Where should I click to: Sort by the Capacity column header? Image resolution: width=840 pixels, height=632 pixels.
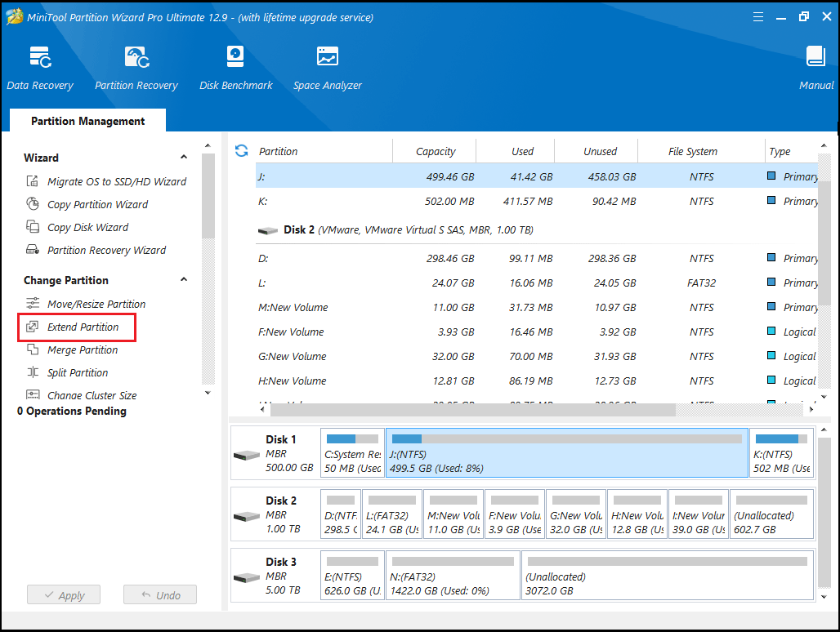435,151
